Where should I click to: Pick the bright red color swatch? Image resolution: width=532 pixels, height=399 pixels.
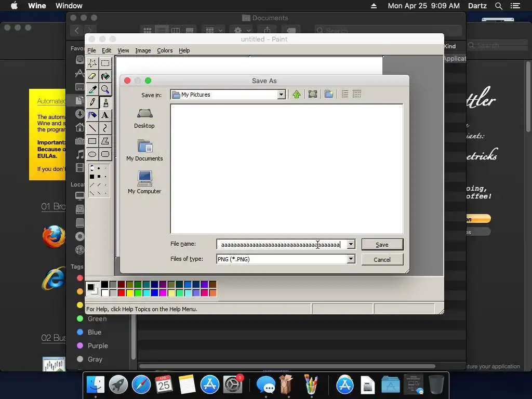(121, 292)
